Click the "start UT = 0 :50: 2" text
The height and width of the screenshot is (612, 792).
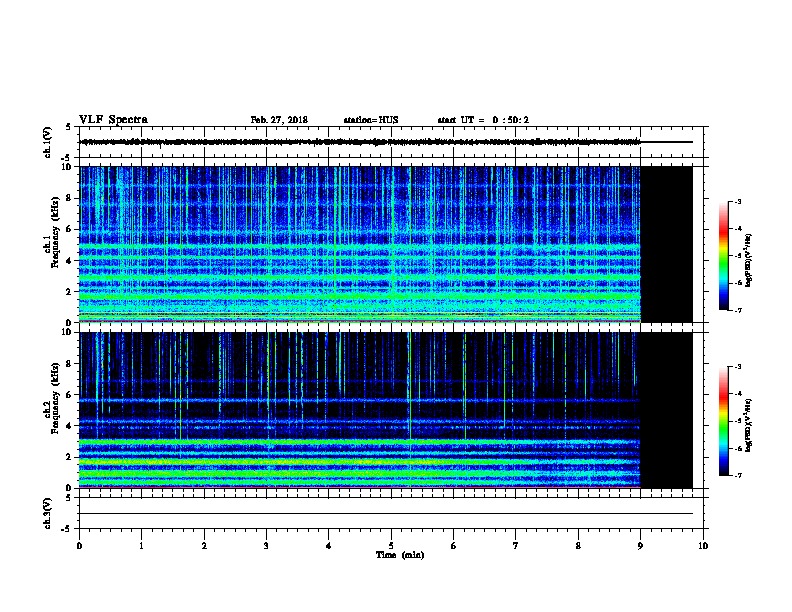pos(483,120)
